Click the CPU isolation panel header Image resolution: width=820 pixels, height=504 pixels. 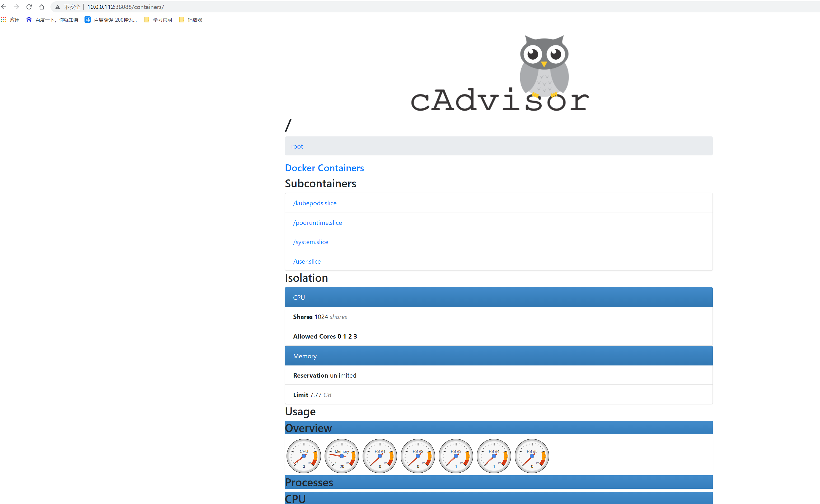[499, 297]
